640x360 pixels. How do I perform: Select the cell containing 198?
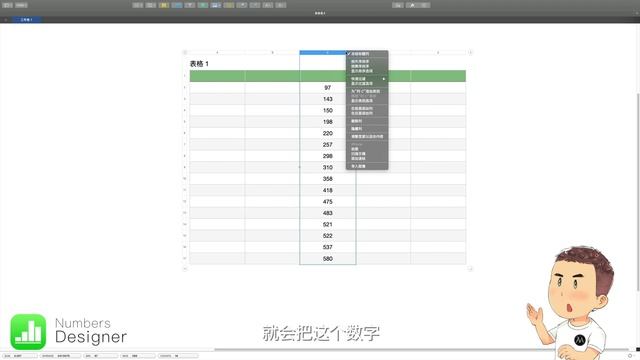[x=328, y=122]
